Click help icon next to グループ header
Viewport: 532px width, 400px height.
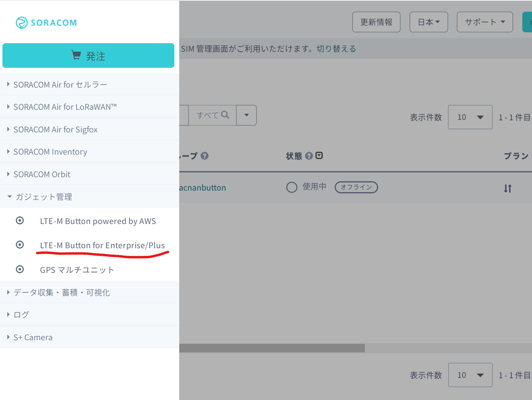pos(205,156)
